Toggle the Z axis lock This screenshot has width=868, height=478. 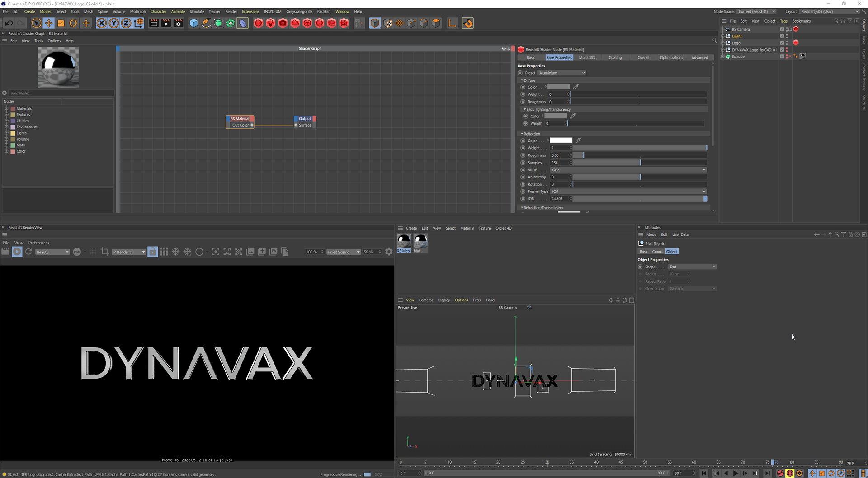(126, 23)
